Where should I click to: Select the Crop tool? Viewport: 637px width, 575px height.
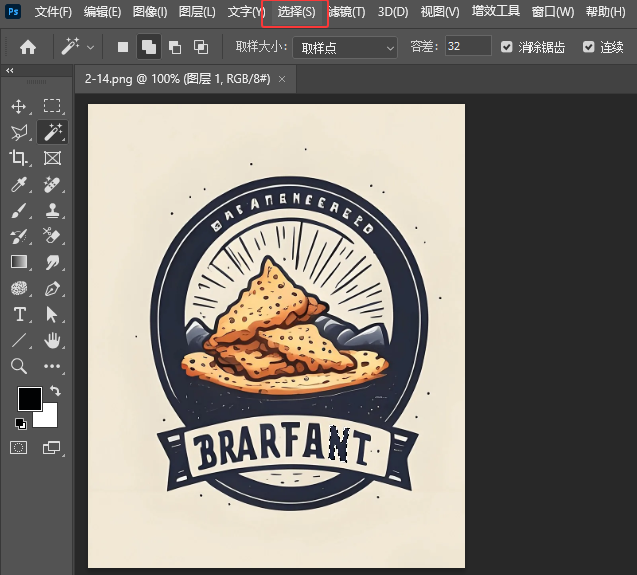point(18,158)
